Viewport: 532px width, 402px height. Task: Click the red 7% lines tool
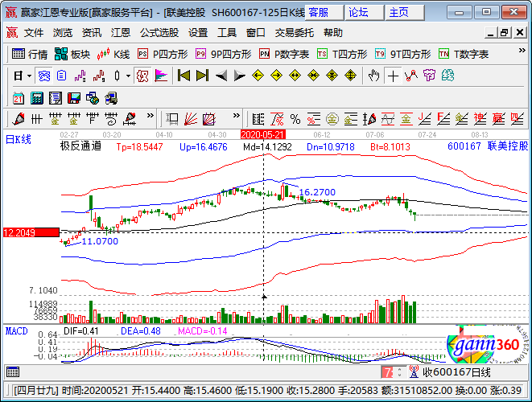coord(277,119)
